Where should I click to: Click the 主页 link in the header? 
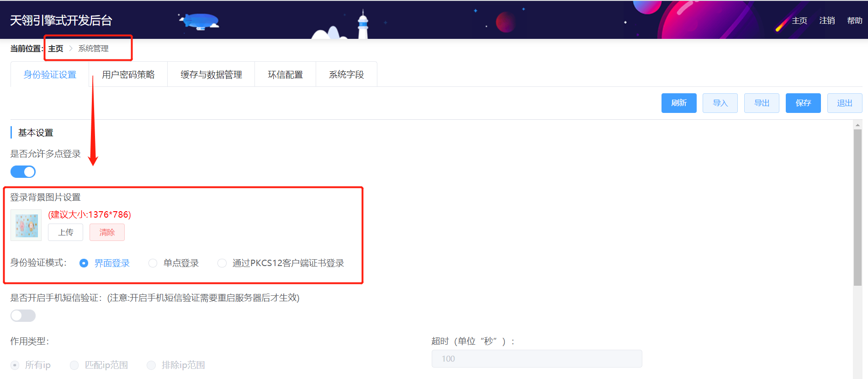[799, 21]
